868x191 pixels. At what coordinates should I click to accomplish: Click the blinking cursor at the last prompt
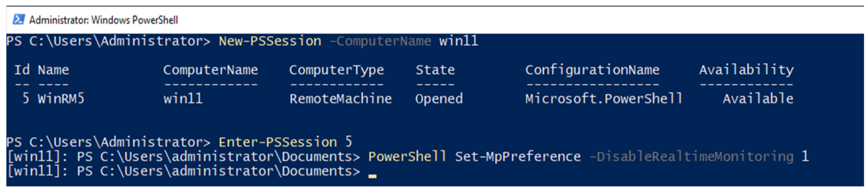[372, 176]
